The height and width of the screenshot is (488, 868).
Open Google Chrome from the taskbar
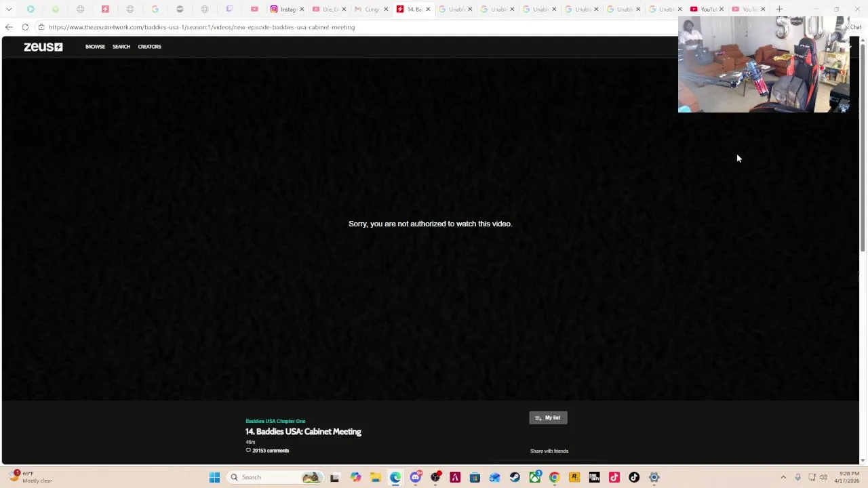point(554,477)
